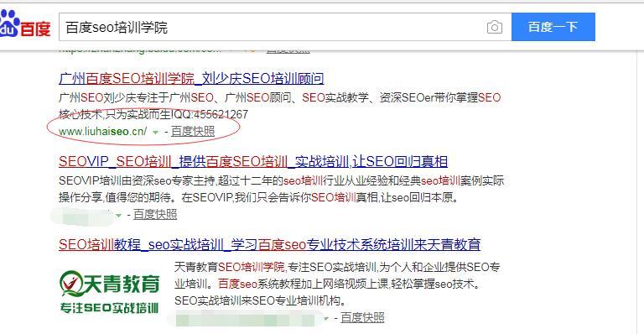644x334 pixels.
Task: Focus the search box containing 百度seo培训学院
Action: coord(285,27)
